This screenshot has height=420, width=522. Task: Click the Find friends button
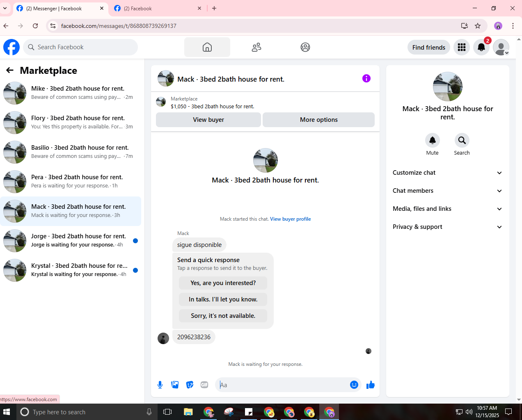[429, 47]
